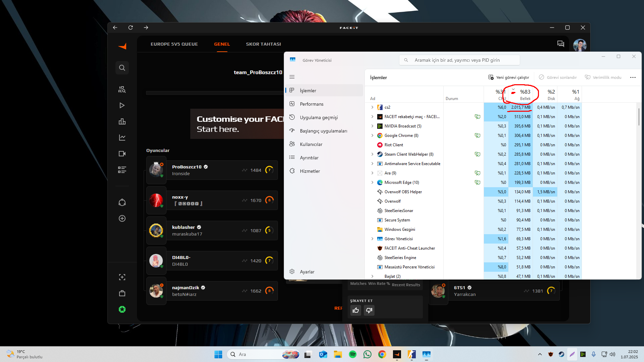644x362 pixels.
Task: Open WhatsApp from the taskbar
Action: (367, 354)
